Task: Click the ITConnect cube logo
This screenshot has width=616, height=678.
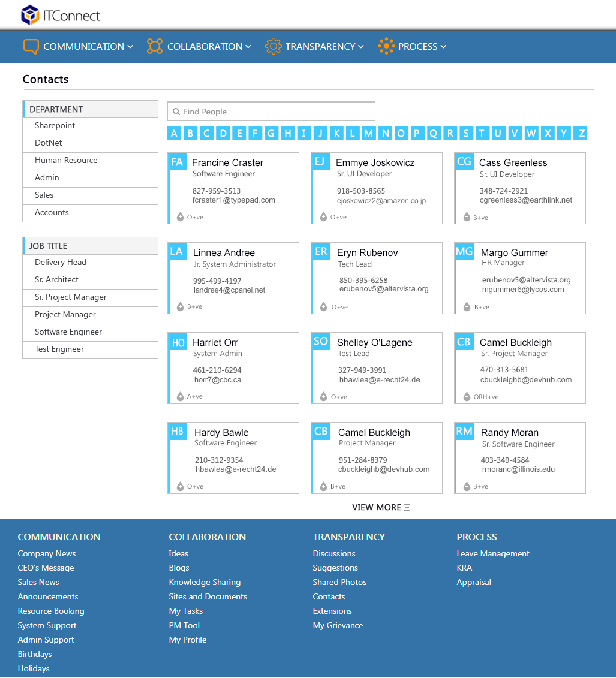Action: point(30,15)
